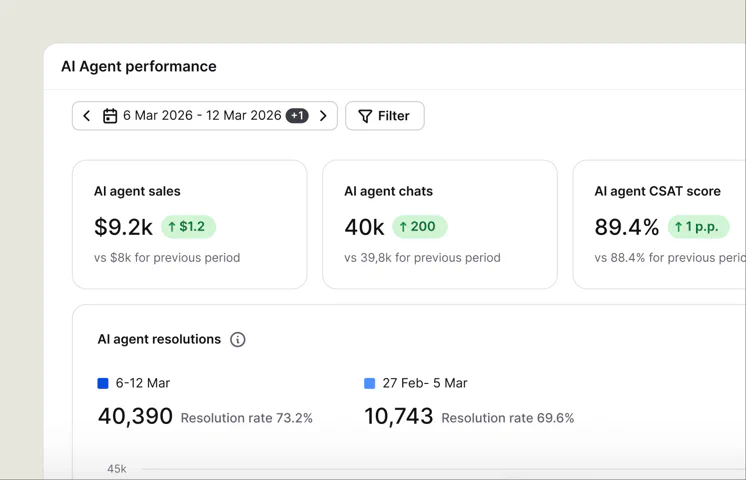This screenshot has width=746, height=480.
Task: Click the +1 comparison badge
Action: (x=297, y=116)
